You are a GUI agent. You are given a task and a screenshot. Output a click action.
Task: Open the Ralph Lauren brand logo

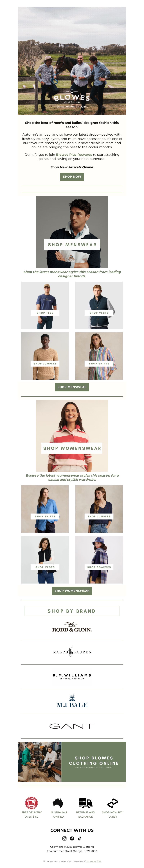72,652
